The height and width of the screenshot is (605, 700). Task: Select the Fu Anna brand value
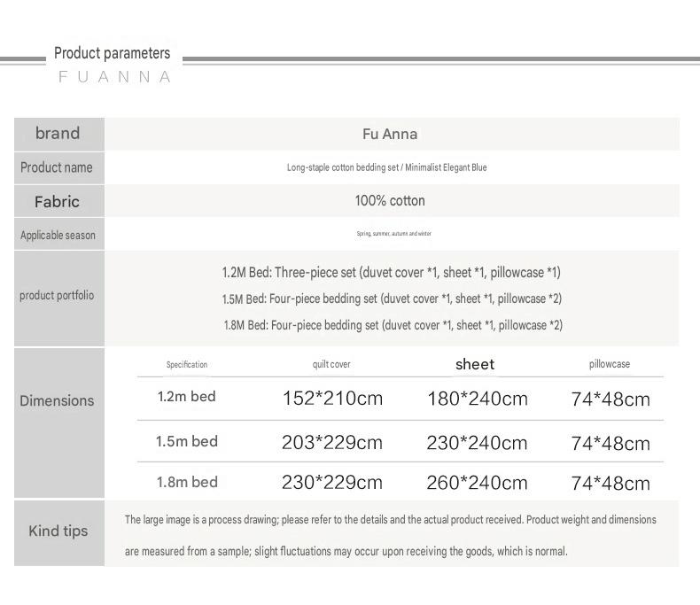point(390,134)
